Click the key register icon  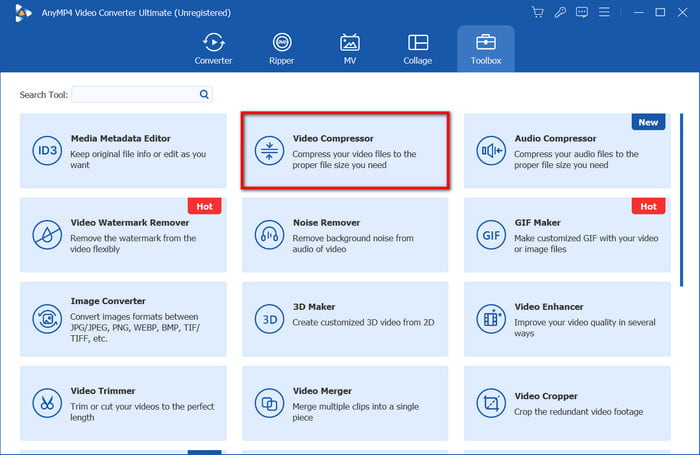560,12
